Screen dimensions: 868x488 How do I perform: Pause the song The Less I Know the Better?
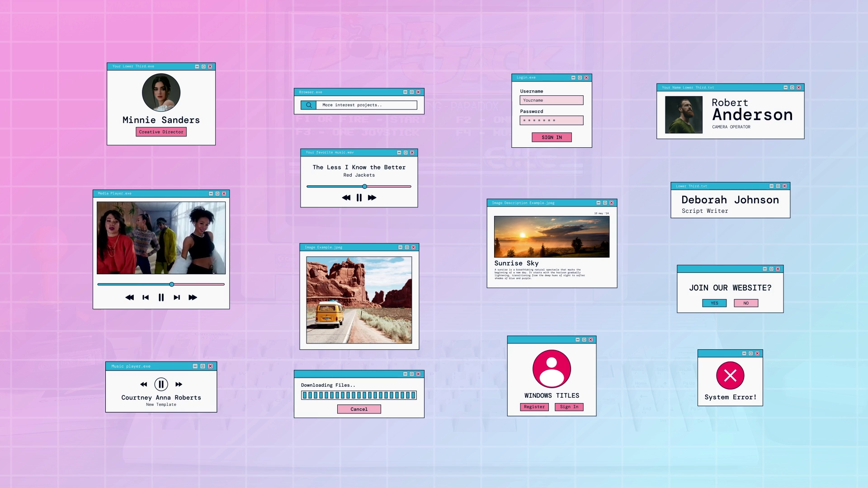pos(359,197)
